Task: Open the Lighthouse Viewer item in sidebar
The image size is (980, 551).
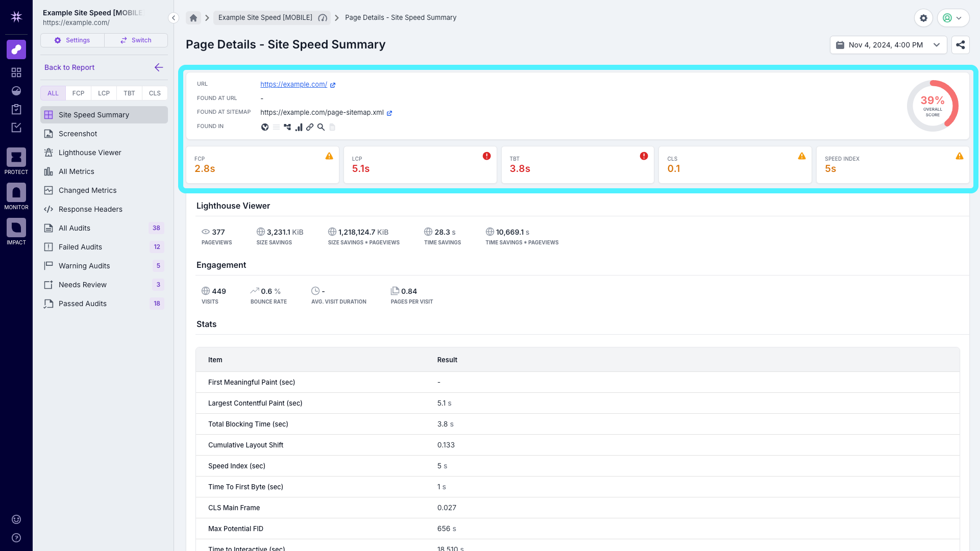Action: pos(104,153)
